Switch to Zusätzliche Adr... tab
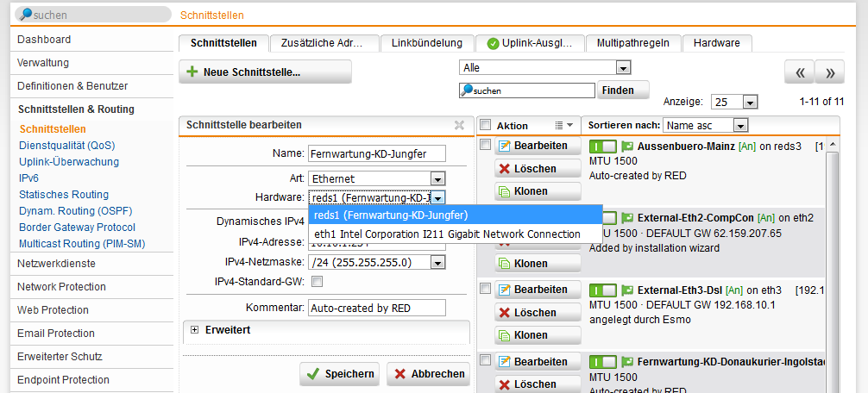868x393 pixels. (x=324, y=43)
